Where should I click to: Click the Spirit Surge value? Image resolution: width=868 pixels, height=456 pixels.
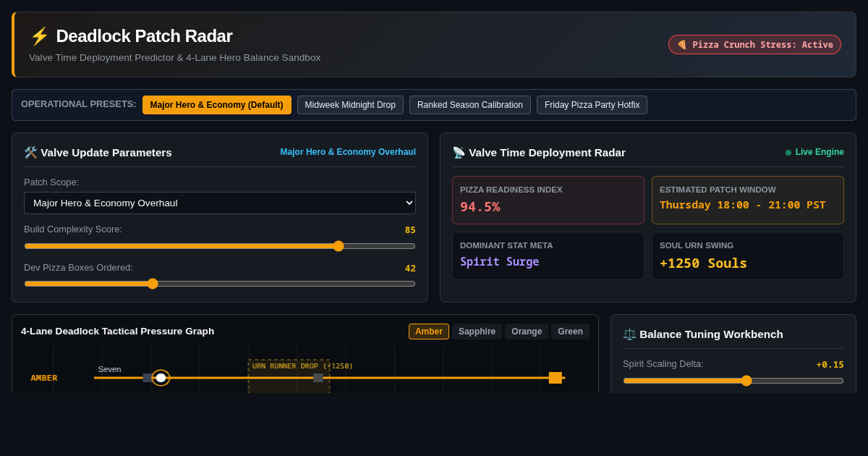[500, 261]
